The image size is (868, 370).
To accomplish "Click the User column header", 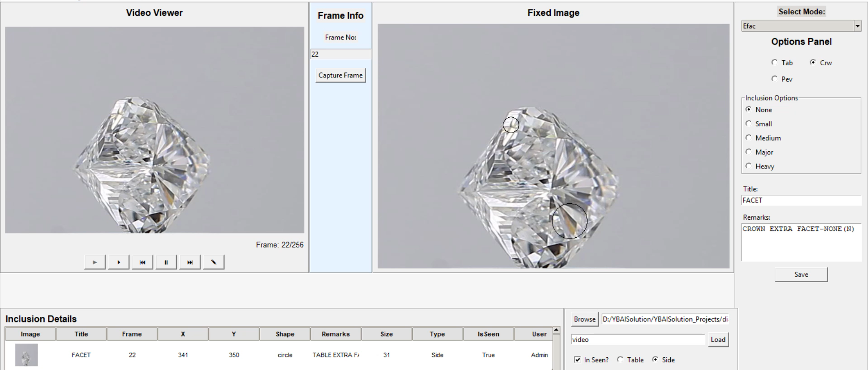I will [x=534, y=334].
